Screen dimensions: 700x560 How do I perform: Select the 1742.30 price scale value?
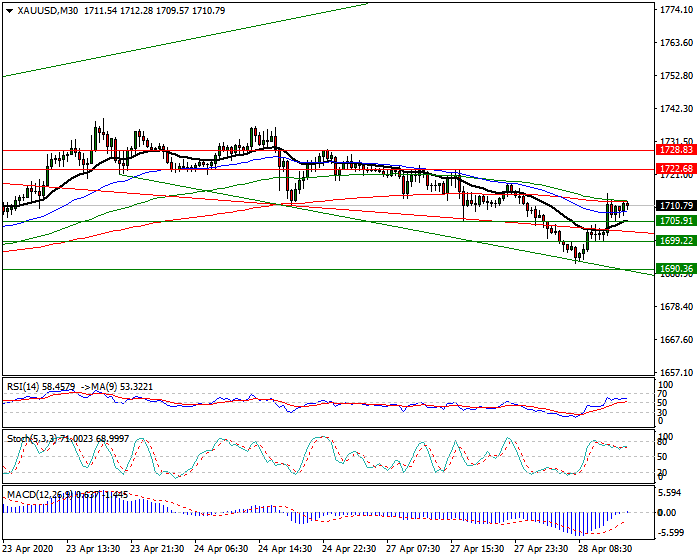point(677,109)
